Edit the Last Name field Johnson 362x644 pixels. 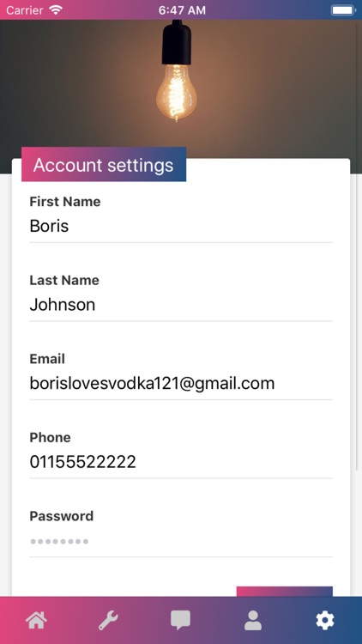click(x=181, y=305)
